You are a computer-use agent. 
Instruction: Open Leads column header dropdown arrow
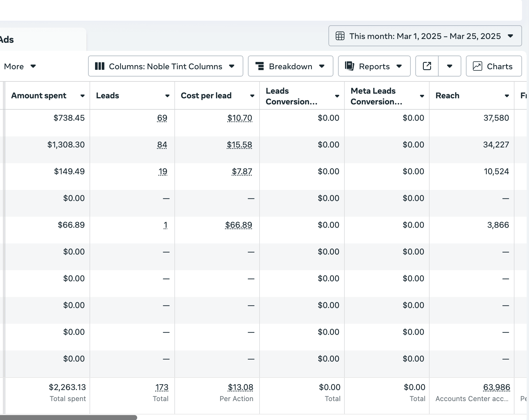pos(167,96)
